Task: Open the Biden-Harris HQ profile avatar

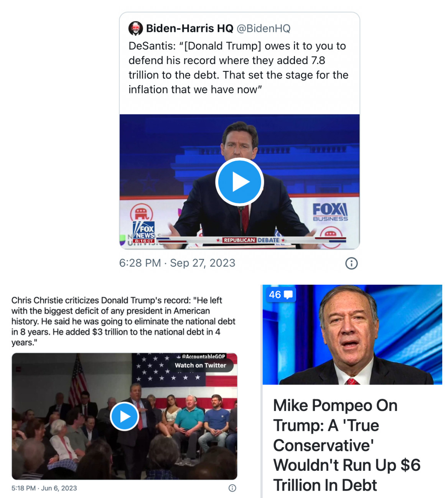Action: click(x=135, y=28)
